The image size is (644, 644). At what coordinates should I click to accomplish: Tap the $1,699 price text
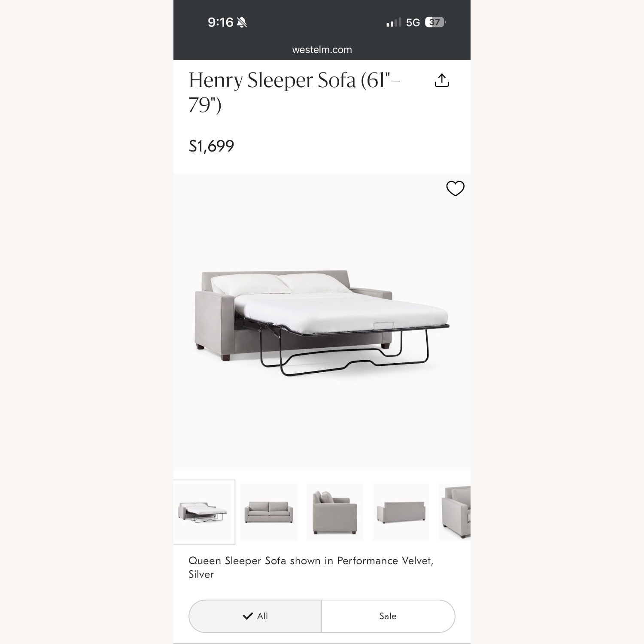(x=211, y=146)
